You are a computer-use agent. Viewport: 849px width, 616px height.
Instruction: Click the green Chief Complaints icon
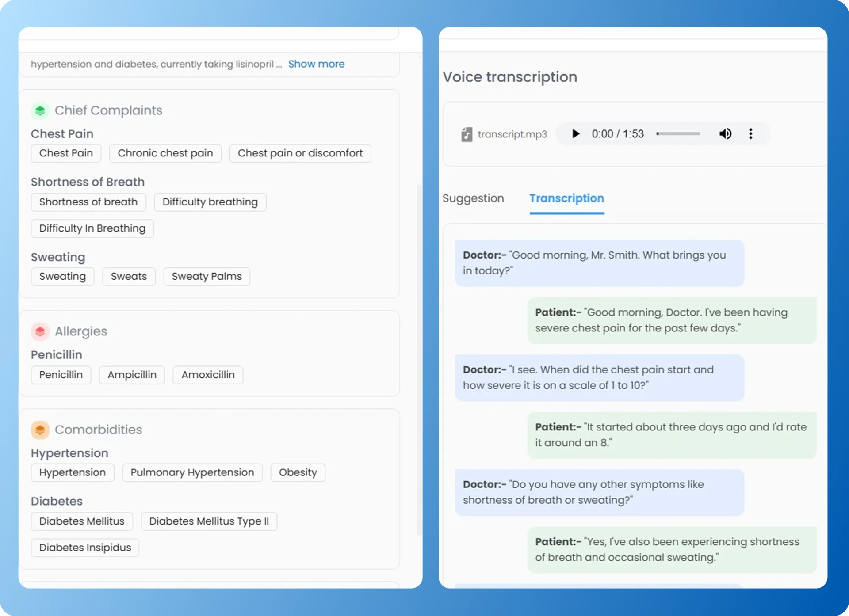click(x=40, y=110)
